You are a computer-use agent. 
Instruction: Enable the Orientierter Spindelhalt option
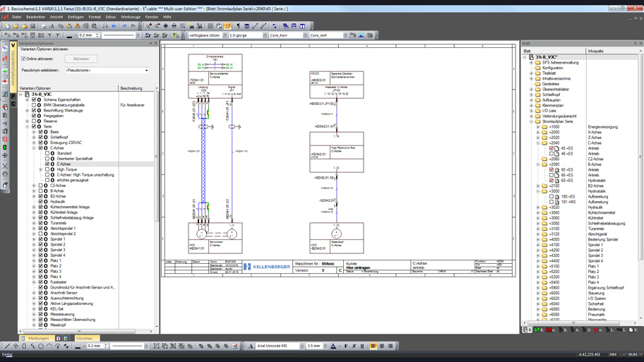(47, 159)
